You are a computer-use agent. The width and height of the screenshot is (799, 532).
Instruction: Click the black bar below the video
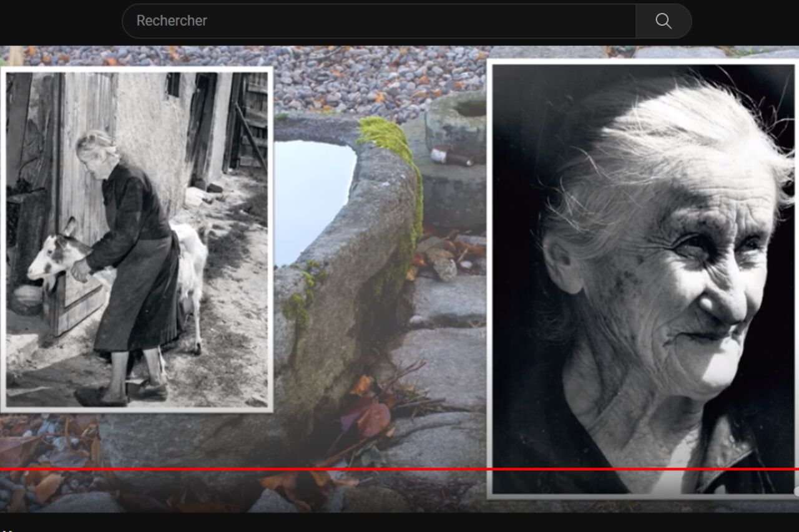point(399,522)
